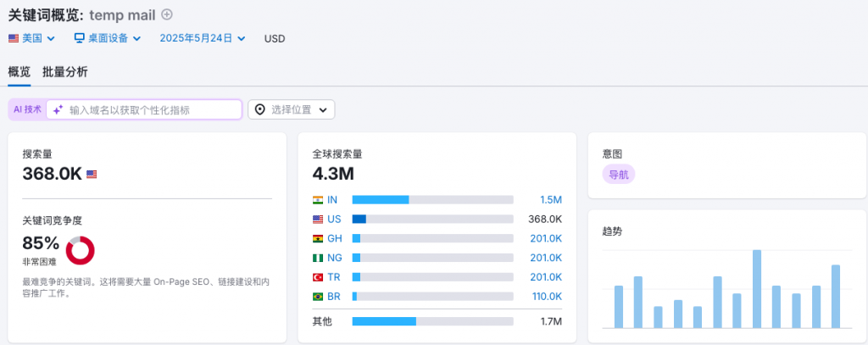Screen dimensions: 868x345
Task: Click the desktop monitor icon beside 桌面设备
Action: [80, 38]
